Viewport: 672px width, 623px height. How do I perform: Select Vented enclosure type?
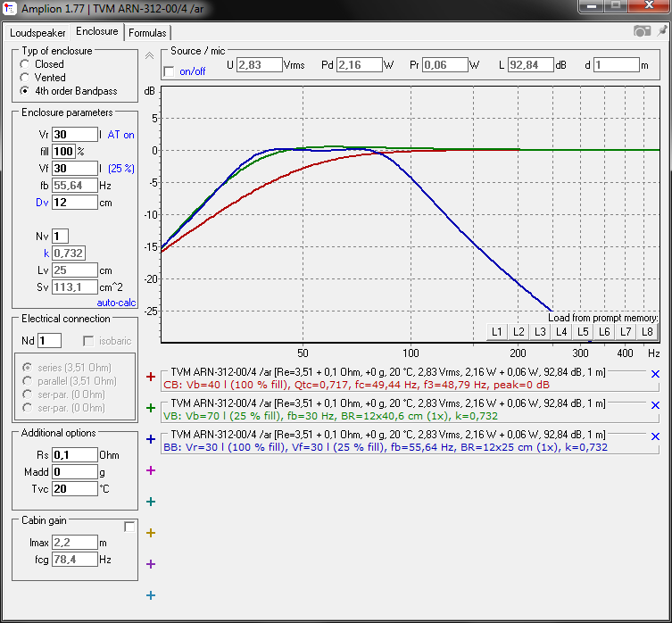pos(25,78)
